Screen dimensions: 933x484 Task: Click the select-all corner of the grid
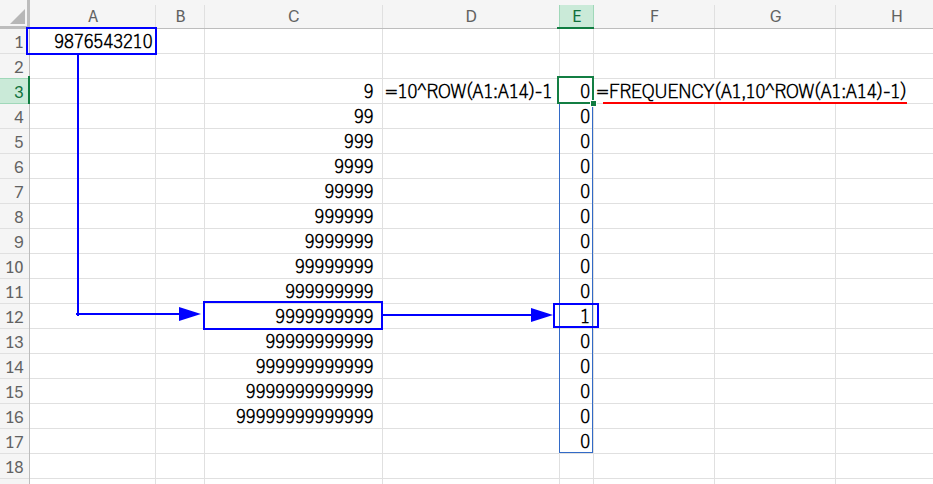15,15
